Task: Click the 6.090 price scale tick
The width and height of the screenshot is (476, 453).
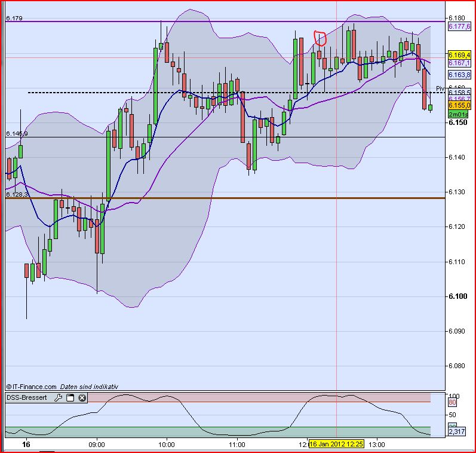Action: (x=457, y=331)
